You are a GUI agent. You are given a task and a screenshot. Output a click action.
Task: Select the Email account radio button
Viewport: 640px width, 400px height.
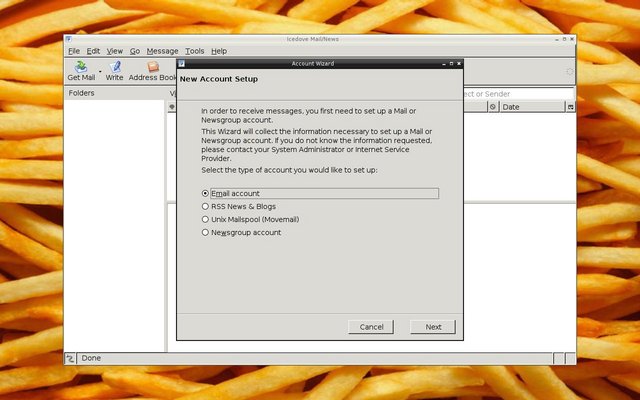(x=206, y=193)
